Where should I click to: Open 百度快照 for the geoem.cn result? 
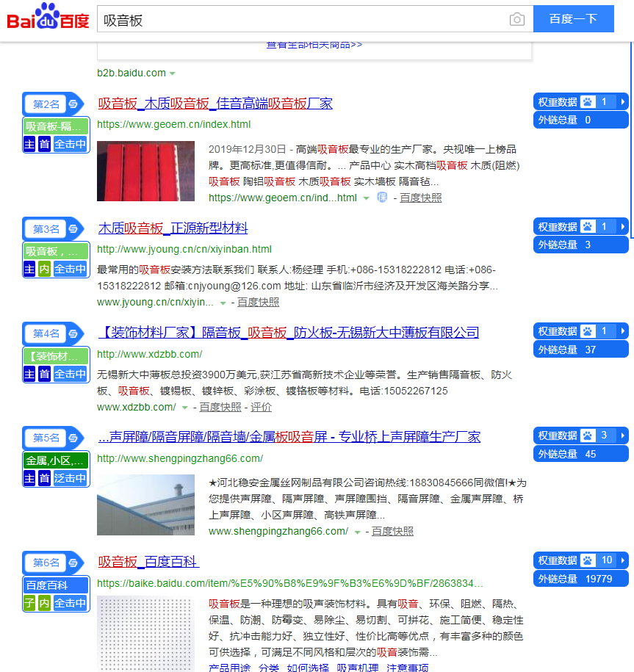click(x=420, y=198)
